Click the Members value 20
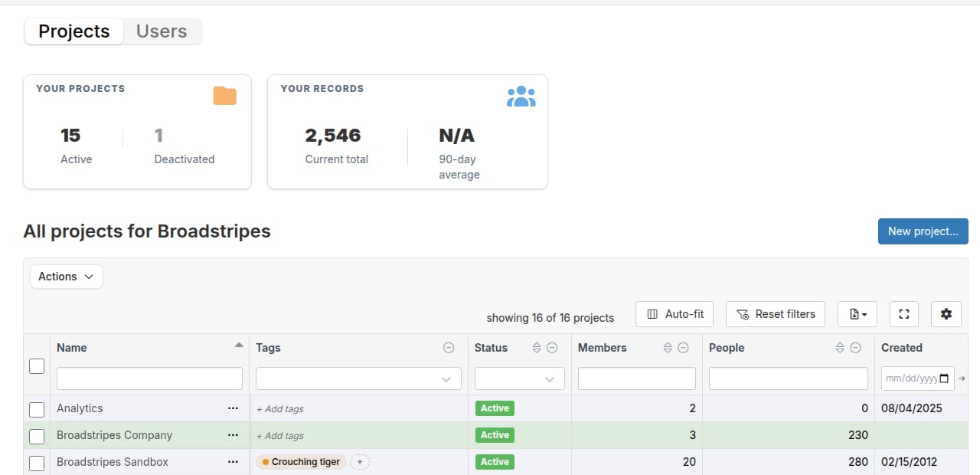 [x=689, y=462]
